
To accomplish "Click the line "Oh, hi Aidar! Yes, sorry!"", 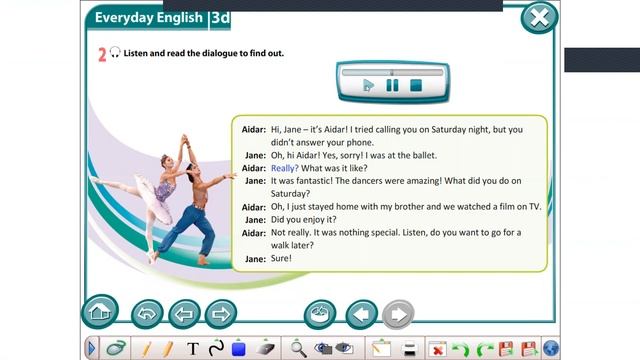I will pos(317,156).
